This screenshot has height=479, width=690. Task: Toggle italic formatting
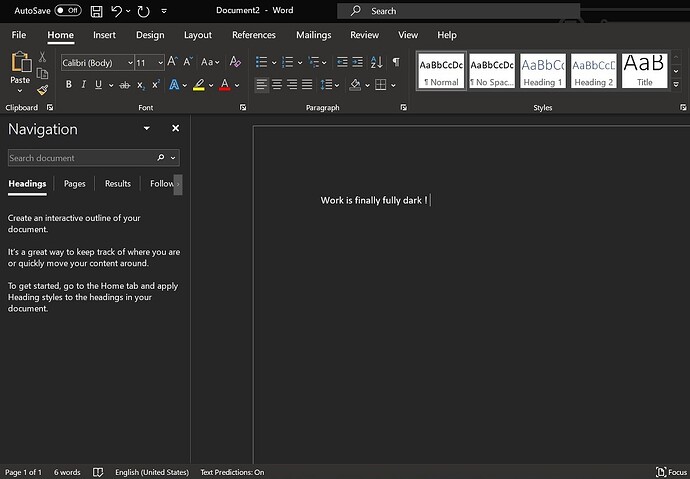(x=83, y=85)
